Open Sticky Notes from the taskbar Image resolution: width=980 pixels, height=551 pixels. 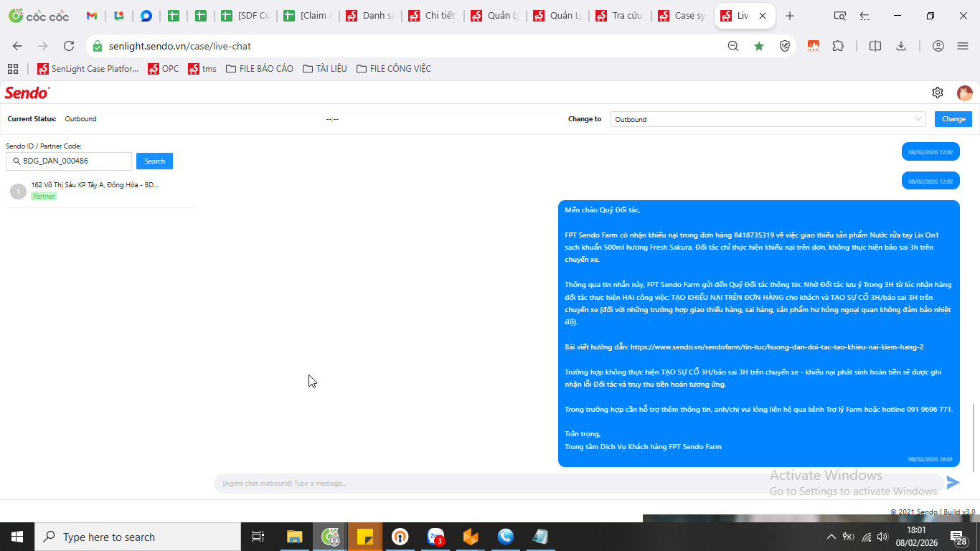364,537
